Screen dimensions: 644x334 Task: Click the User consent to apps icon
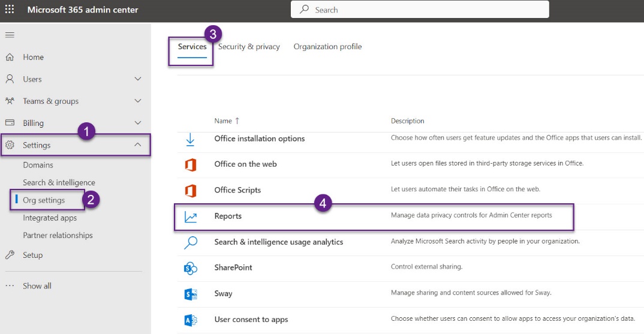click(x=190, y=320)
